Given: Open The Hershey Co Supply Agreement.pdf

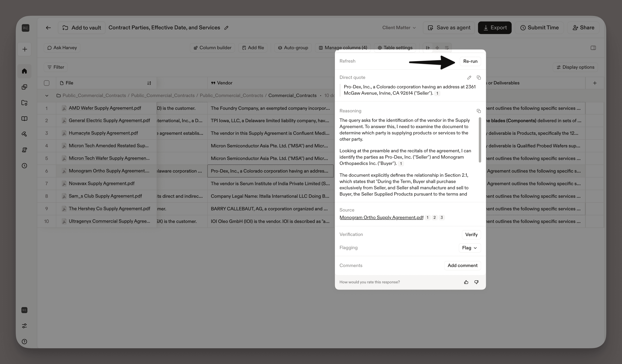Looking at the screenshot, I should [109, 209].
